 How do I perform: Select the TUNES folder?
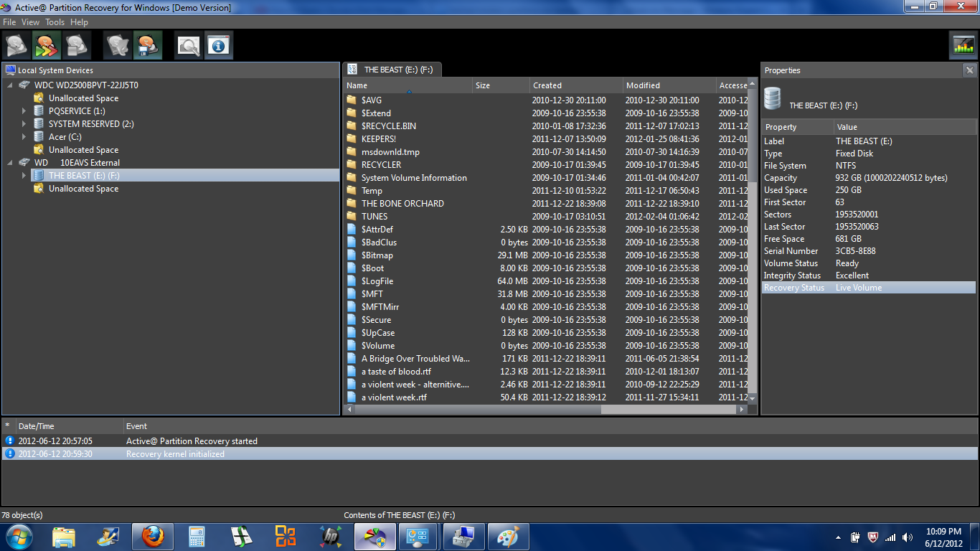[374, 217]
